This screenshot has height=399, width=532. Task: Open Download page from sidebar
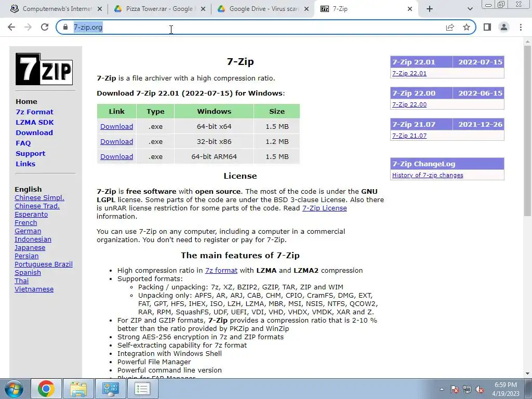pyautogui.click(x=34, y=132)
